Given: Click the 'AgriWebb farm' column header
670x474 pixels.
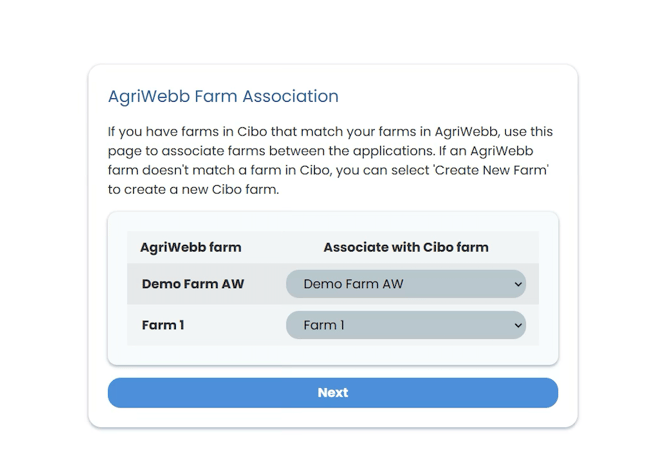Looking at the screenshot, I should (x=190, y=247).
